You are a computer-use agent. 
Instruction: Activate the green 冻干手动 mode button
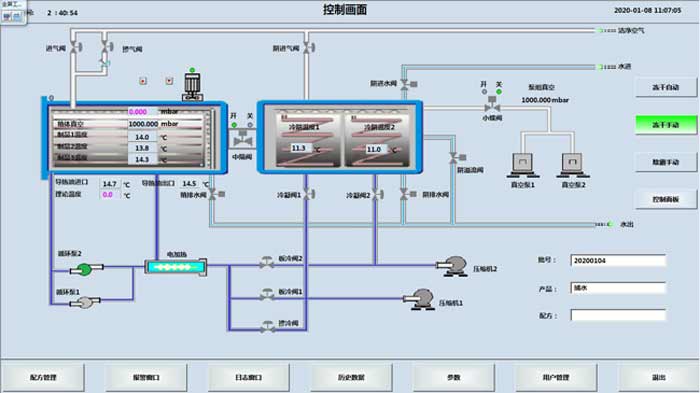coord(666,125)
